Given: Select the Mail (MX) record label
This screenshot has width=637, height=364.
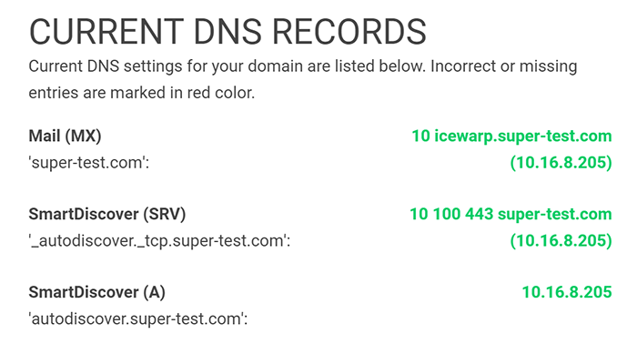Looking at the screenshot, I should (65, 136).
